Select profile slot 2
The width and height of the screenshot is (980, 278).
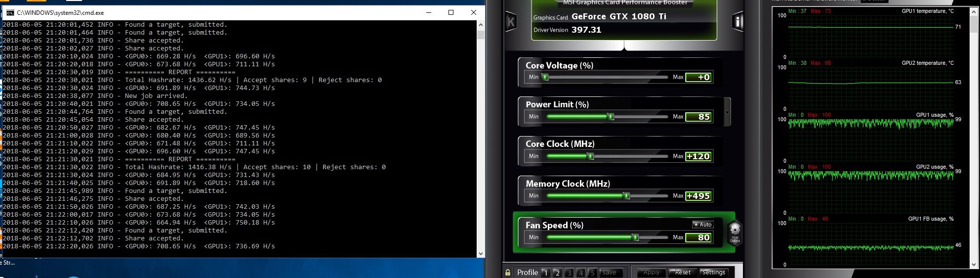click(557, 273)
